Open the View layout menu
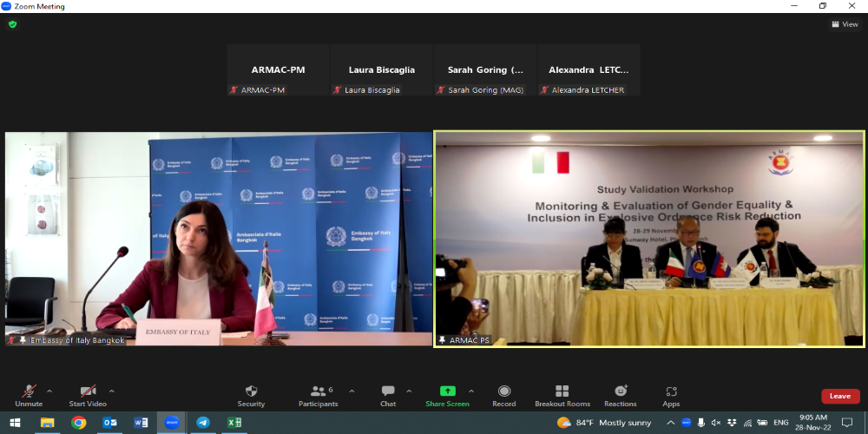Image resolution: width=868 pixels, height=434 pixels. tap(845, 24)
